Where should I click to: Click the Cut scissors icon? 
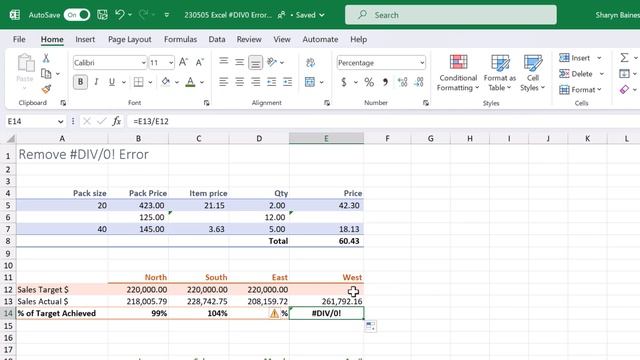click(46, 58)
